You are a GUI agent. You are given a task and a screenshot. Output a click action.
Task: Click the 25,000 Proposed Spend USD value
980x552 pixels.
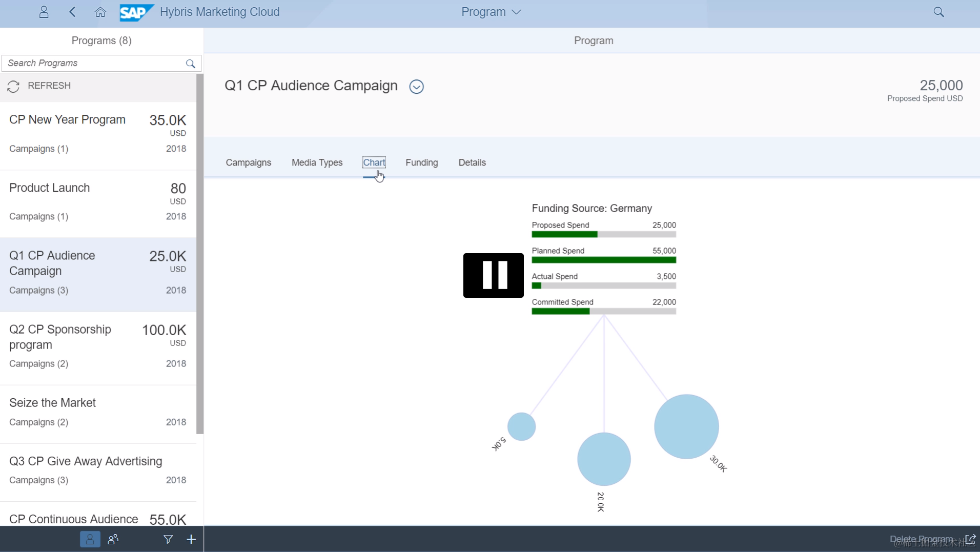click(941, 85)
